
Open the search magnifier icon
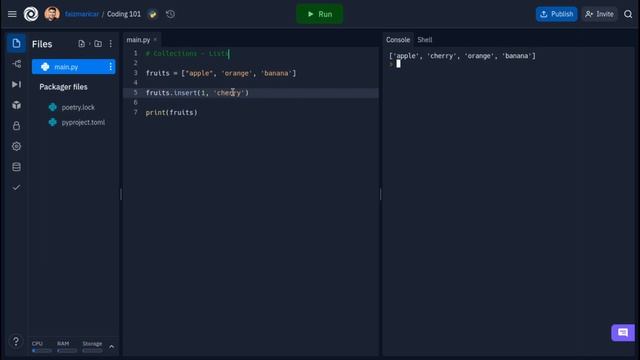pyautogui.click(x=628, y=14)
